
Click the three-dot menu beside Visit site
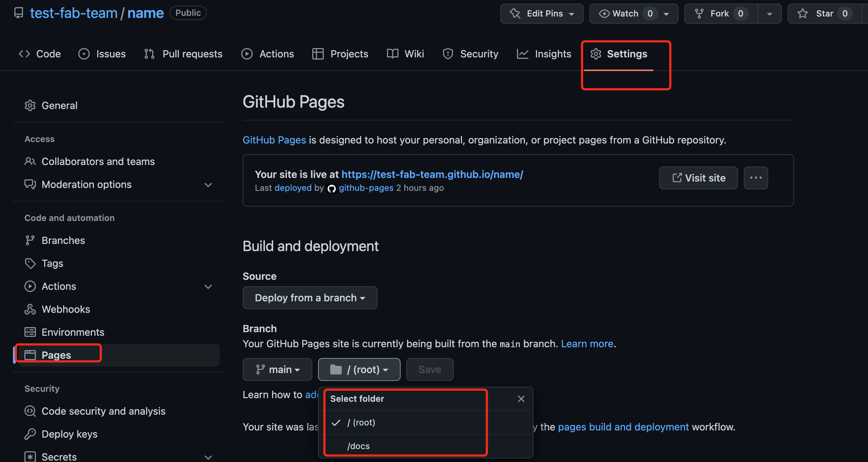click(x=756, y=178)
